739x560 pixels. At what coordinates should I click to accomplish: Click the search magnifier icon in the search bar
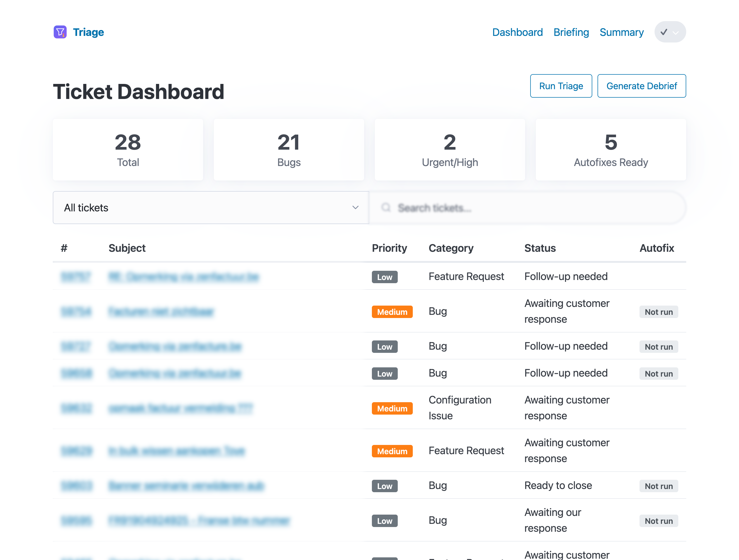(x=386, y=207)
